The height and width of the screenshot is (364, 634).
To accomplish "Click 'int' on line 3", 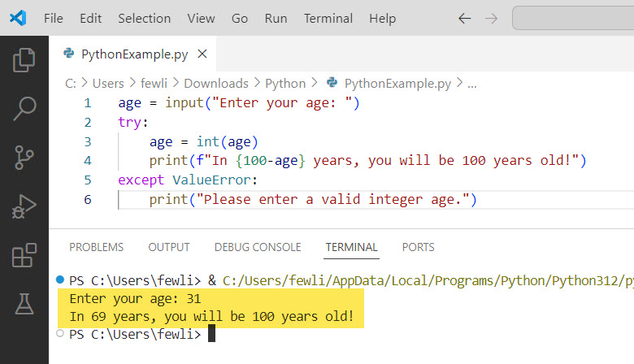I will pyautogui.click(x=208, y=142).
